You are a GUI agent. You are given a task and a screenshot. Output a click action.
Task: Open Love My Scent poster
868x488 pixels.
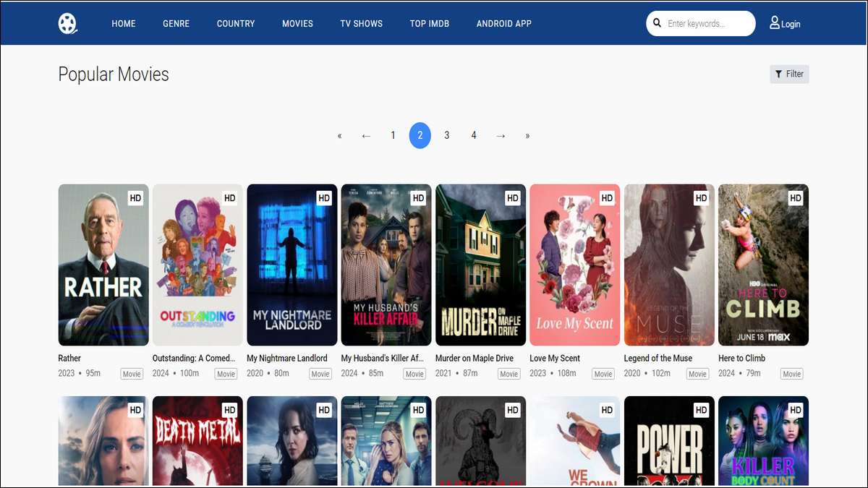[575, 265]
